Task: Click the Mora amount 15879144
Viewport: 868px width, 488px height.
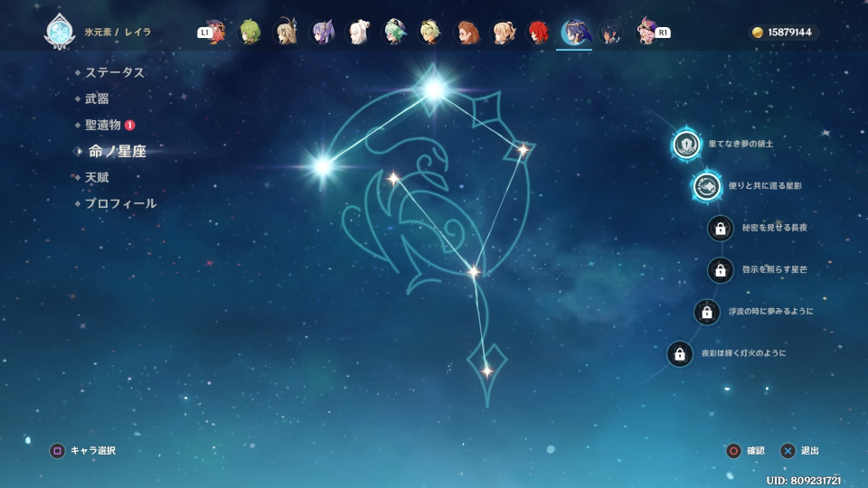Action: [x=789, y=33]
